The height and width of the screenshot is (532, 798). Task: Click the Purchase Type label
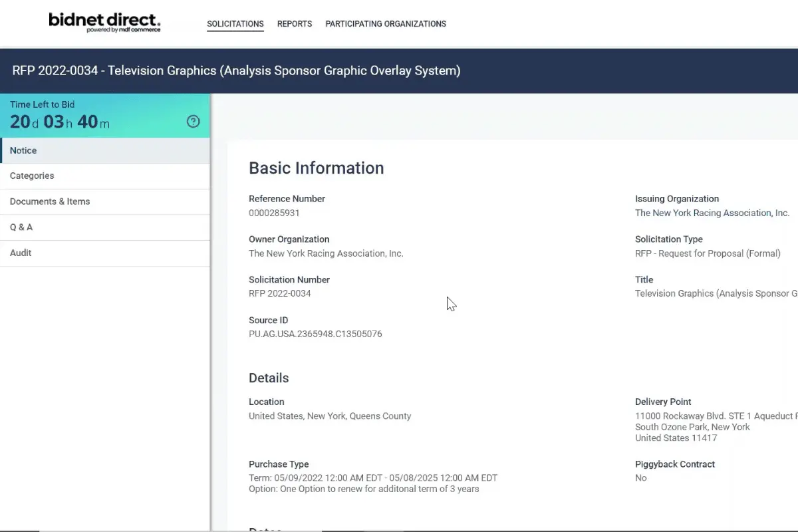pos(279,464)
